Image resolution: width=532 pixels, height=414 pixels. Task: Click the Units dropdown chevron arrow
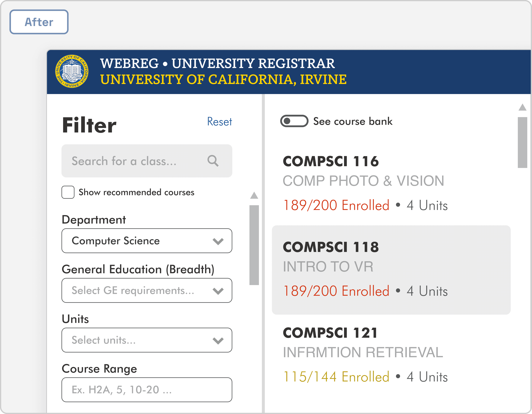pyautogui.click(x=218, y=341)
